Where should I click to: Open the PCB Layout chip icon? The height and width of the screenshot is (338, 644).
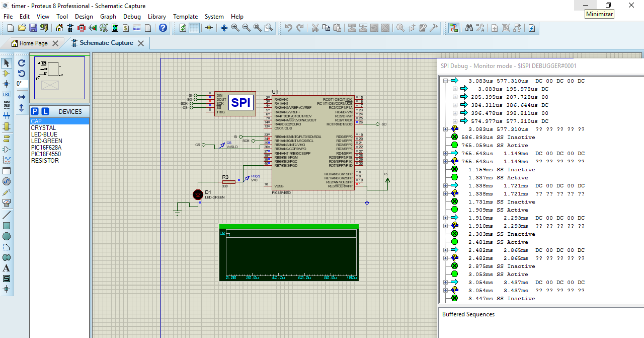82,28
